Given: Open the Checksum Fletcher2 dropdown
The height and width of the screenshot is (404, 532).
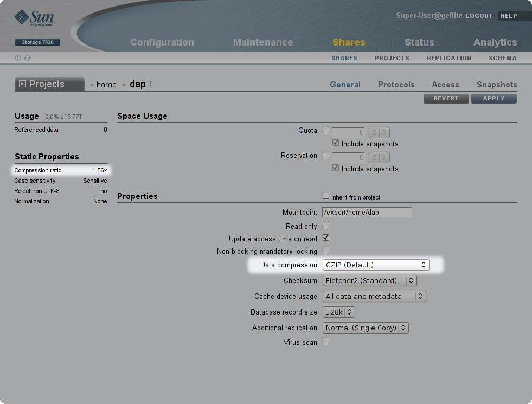Looking at the screenshot, I should click(370, 280).
